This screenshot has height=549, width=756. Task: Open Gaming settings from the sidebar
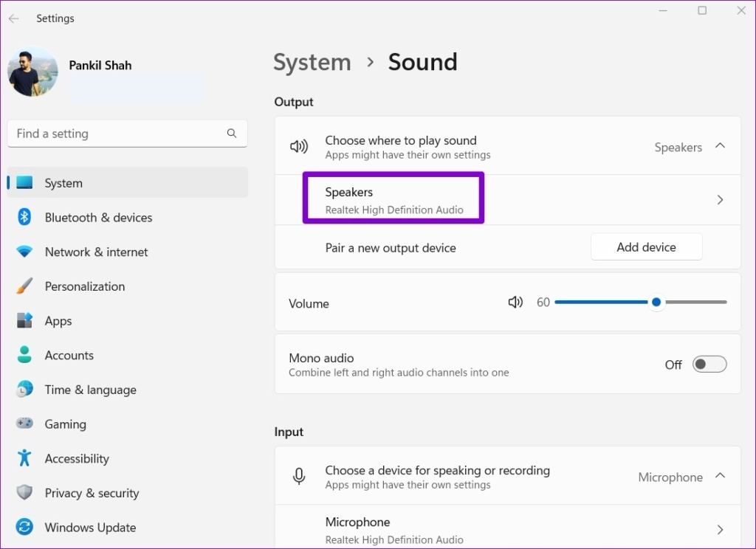[22, 424]
